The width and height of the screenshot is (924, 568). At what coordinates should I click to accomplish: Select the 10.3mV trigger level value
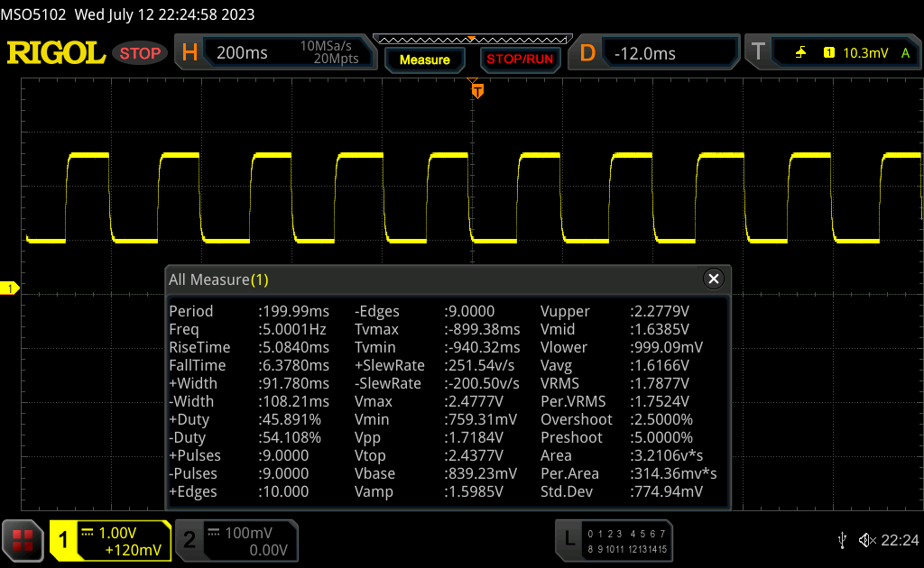pyautogui.click(x=865, y=53)
